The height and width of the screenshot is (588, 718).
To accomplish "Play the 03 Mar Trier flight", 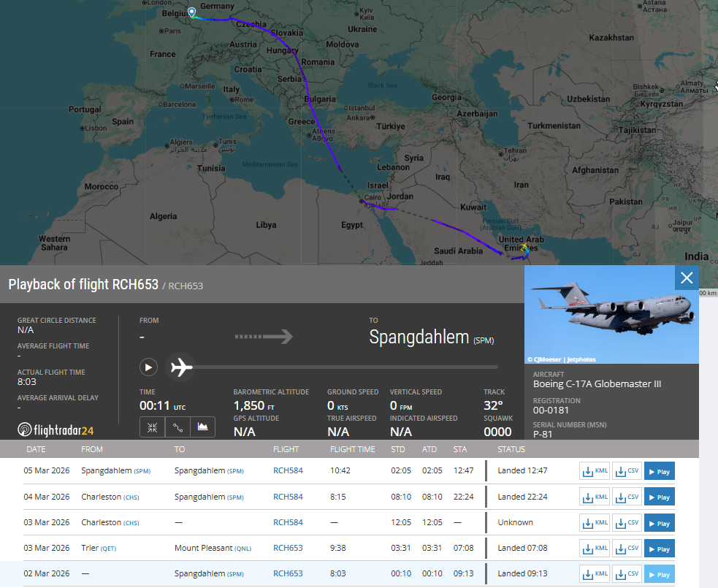I will tap(659, 549).
